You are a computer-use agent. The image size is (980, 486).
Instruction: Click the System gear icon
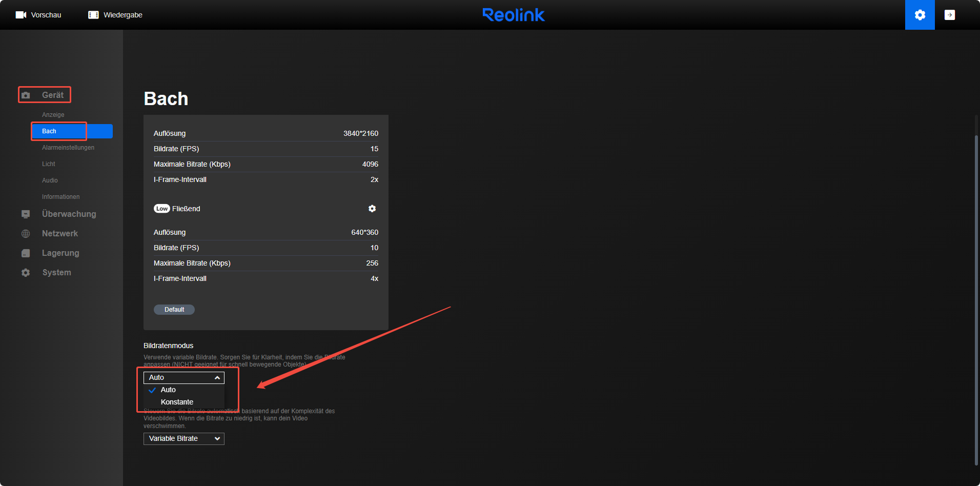click(x=26, y=273)
